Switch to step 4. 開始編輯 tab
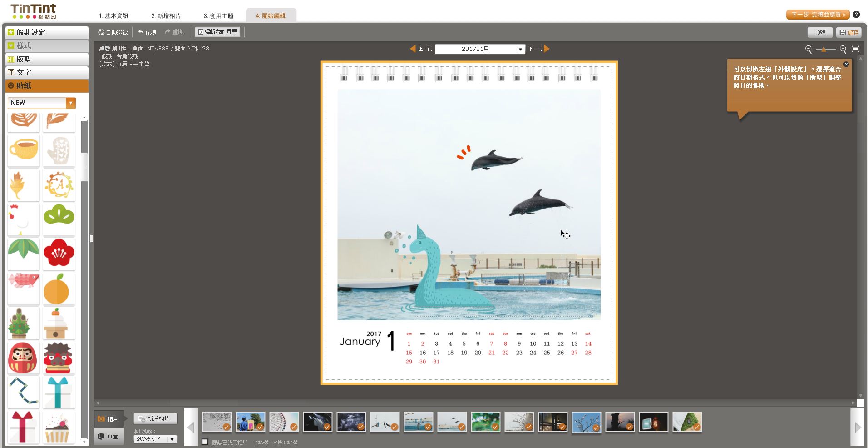Screen dimensions: 868x448 pyautogui.click(x=271, y=16)
